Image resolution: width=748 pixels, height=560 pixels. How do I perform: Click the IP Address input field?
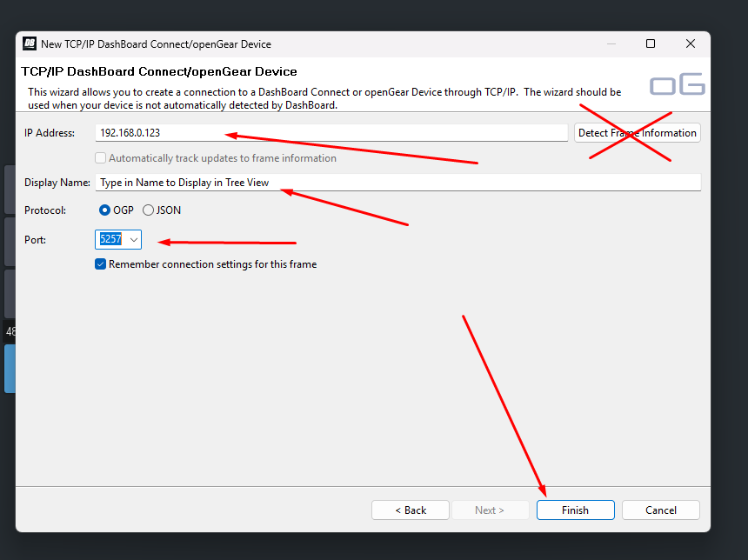[x=331, y=133]
